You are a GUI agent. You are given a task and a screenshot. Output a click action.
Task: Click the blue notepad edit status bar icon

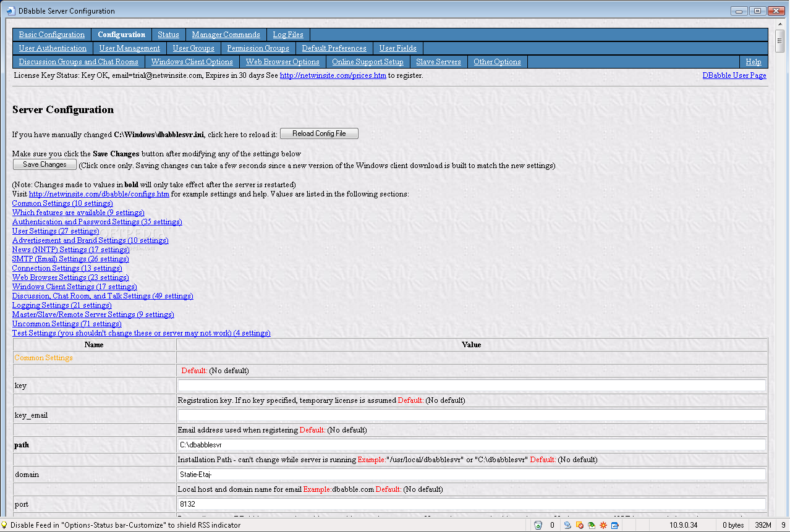(x=615, y=525)
